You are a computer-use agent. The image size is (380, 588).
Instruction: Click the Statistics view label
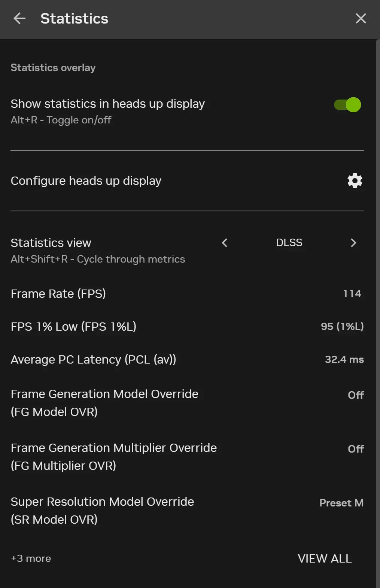click(x=51, y=243)
